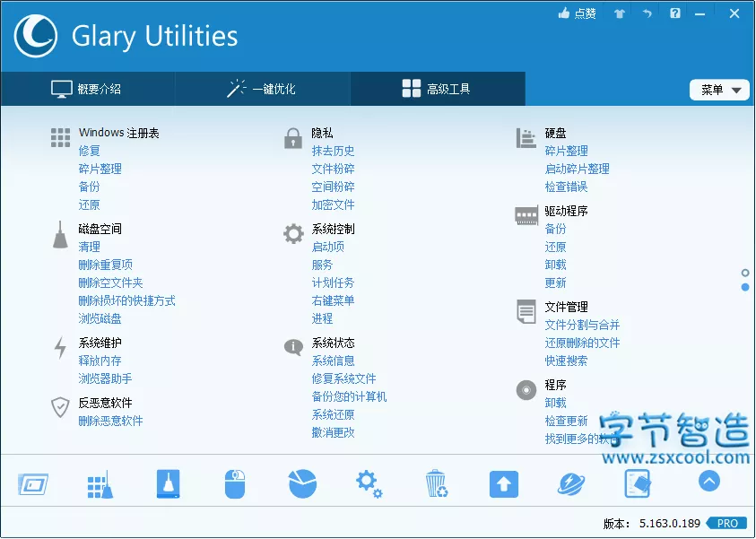
Task: Click the 磁盘空间 broom icon
Action: point(60,235)
